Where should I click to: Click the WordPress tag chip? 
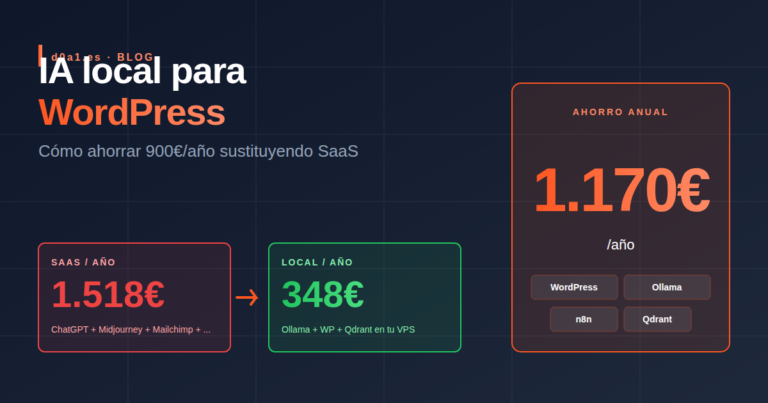574,287
